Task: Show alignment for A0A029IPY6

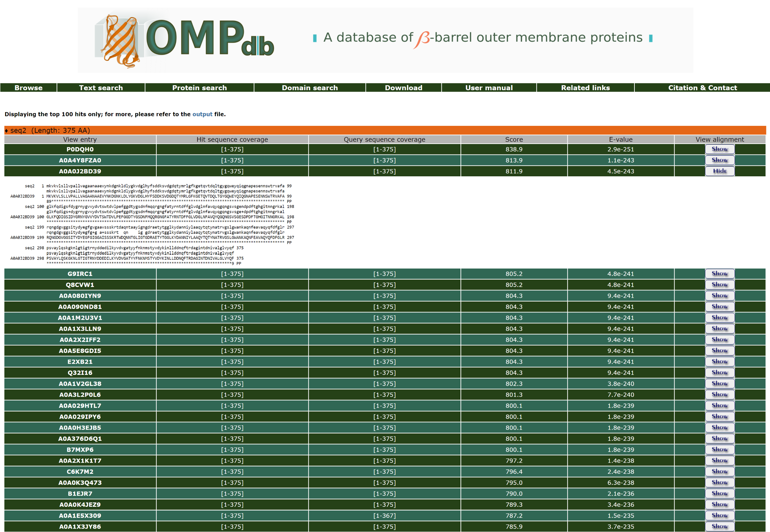Action: point(720,417)
